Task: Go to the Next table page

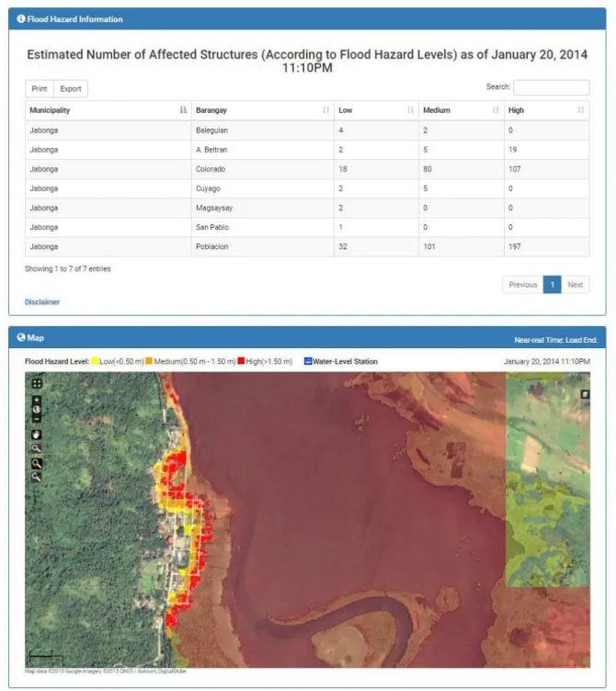Action: (575, 285)
